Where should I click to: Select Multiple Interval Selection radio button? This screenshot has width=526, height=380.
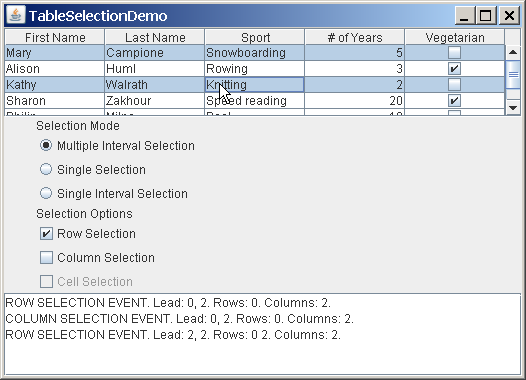46,145
